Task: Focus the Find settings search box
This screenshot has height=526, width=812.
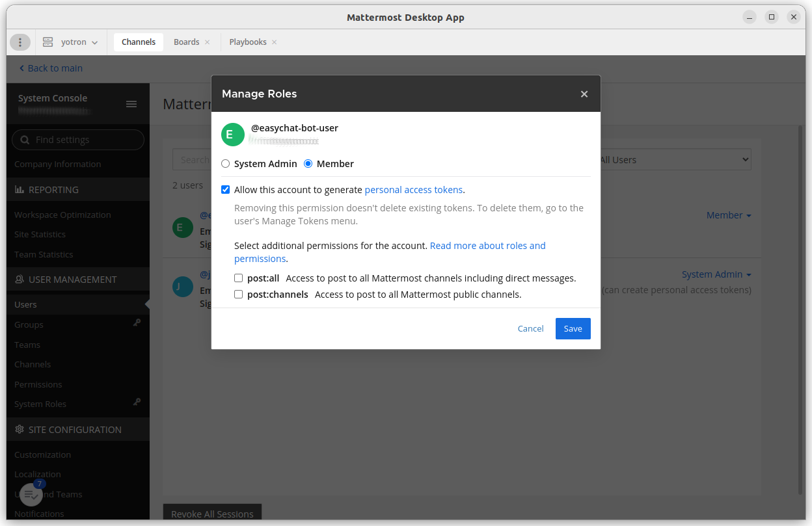Action: click(x=78, y=140)
